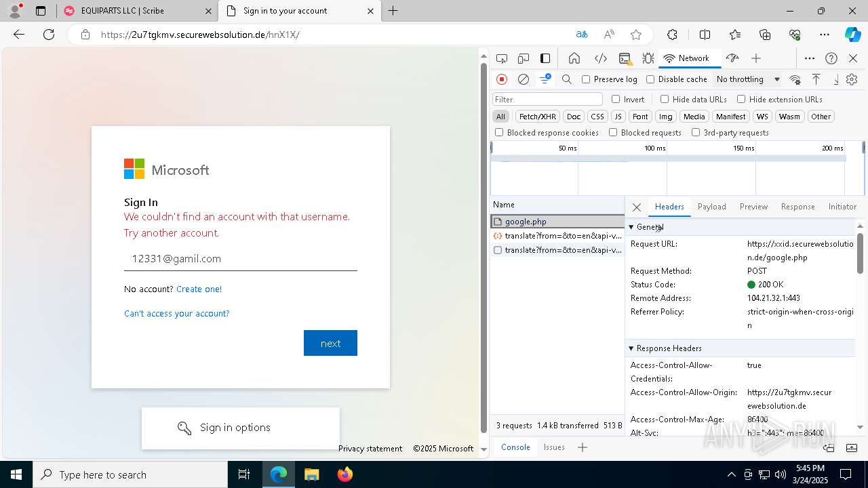Open the Performance gauge tool
Image resolution: width=868 pixels, height=488 pixels.
tap(732, 58)
